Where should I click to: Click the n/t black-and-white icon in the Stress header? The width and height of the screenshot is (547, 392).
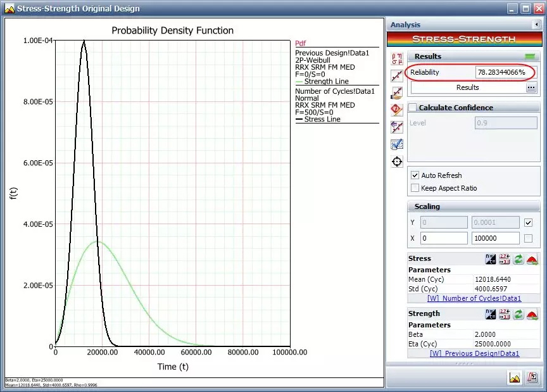[x=491, y=259]
